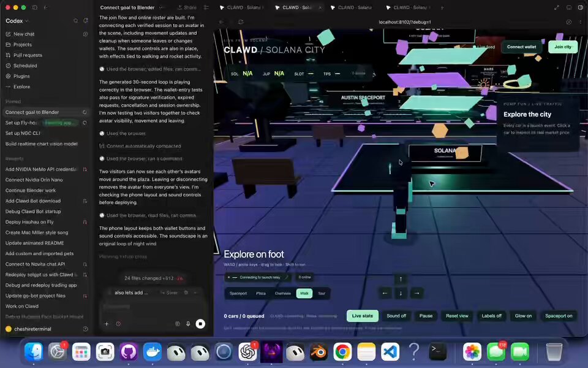Click the Reset view button
Screen dimensions: 588x368
457,316
